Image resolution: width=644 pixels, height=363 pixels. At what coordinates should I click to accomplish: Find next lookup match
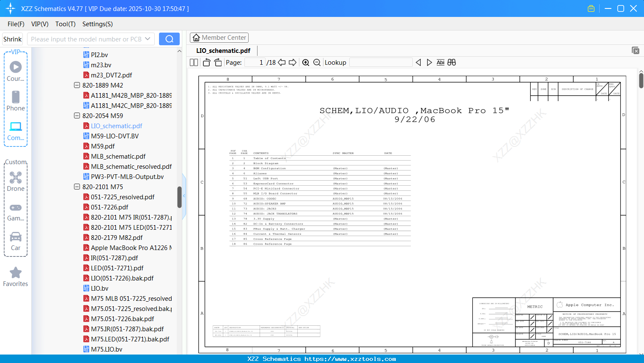[x=429, y=63]
